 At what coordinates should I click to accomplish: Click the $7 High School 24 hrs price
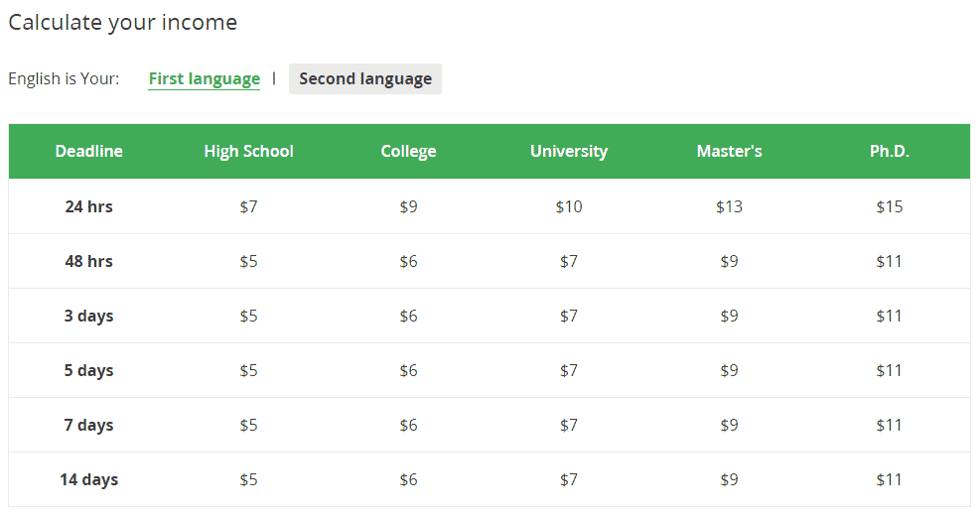pyautogui.click(x=249, y=206)
